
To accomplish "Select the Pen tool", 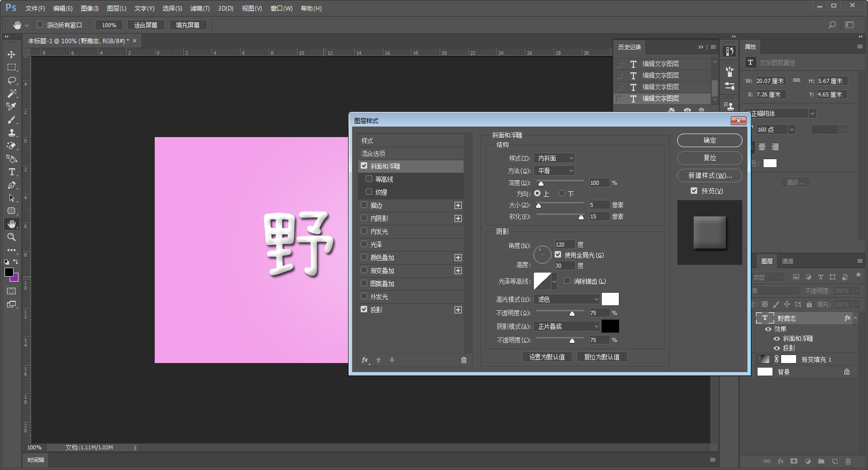I will pos(12,185).
